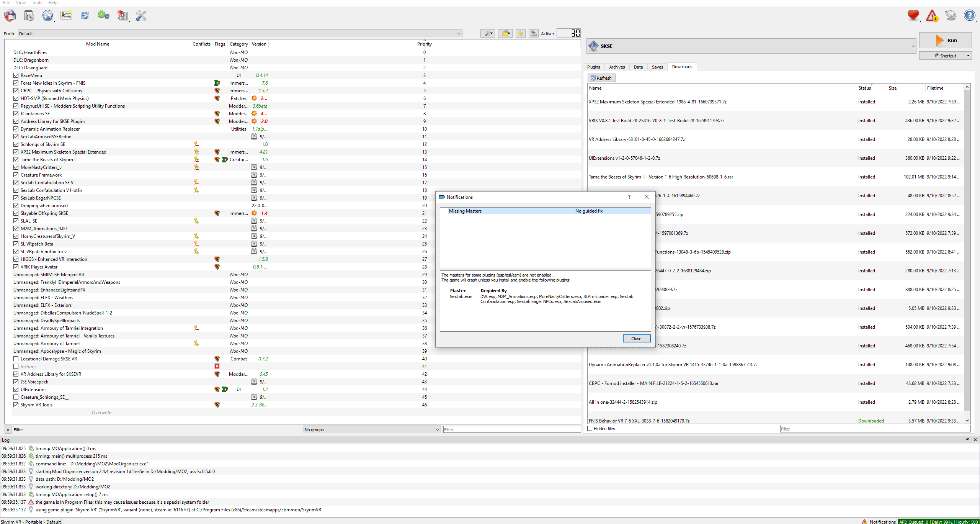This screenshot has width=980, height=524.
Task: Uncheck Fores New Idles in Skyrim - FNIS
Action: click(x=16, y=83)
